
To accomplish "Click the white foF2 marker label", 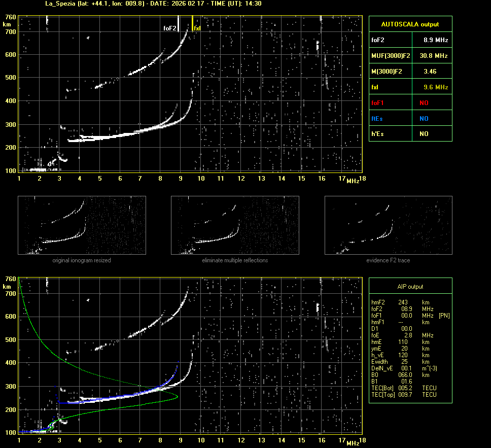I will [169, 28].
